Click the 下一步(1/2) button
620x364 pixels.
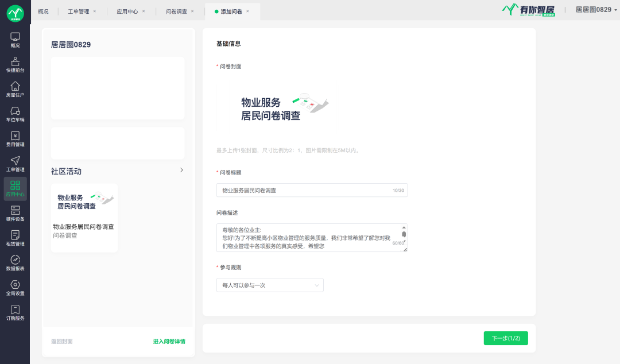click(x=506, y=338)
